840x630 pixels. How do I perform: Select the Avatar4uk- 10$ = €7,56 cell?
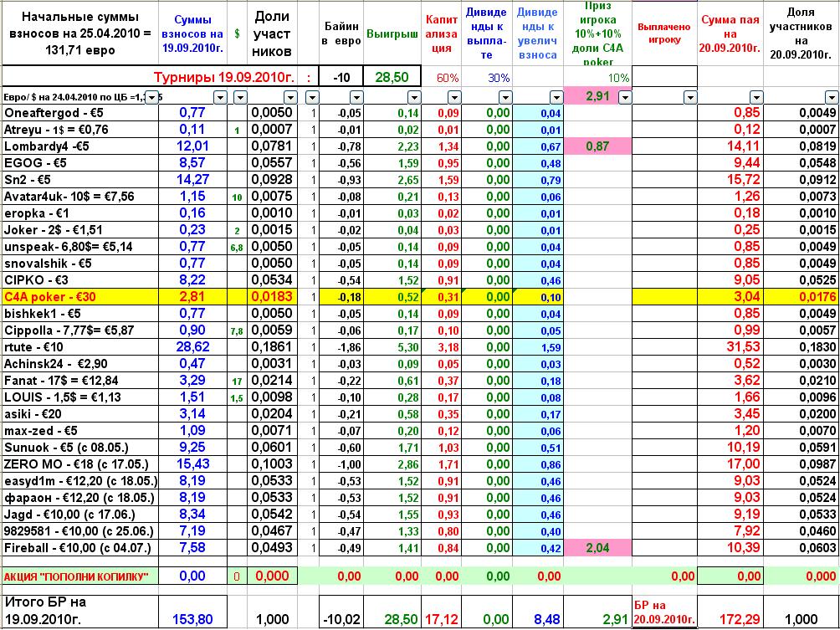80,196
